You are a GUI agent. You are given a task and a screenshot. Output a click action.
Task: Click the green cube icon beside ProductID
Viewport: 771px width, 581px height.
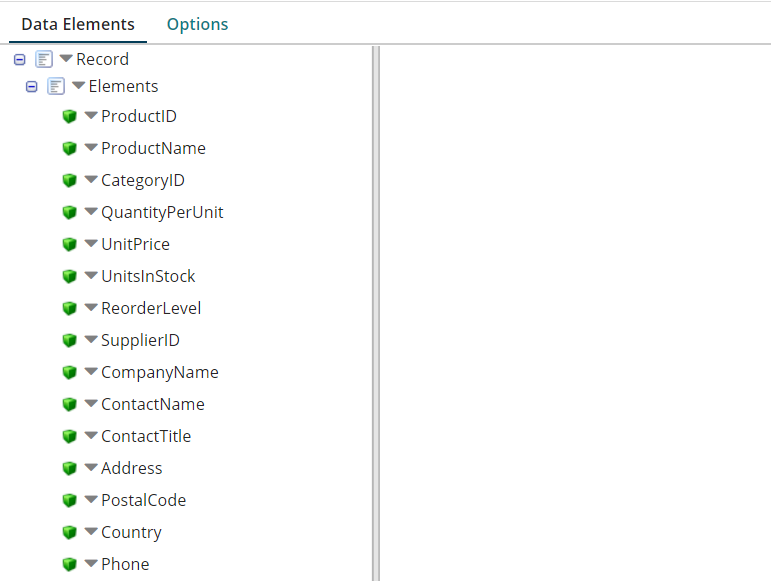pyautogui.click(x=70, y=117)
